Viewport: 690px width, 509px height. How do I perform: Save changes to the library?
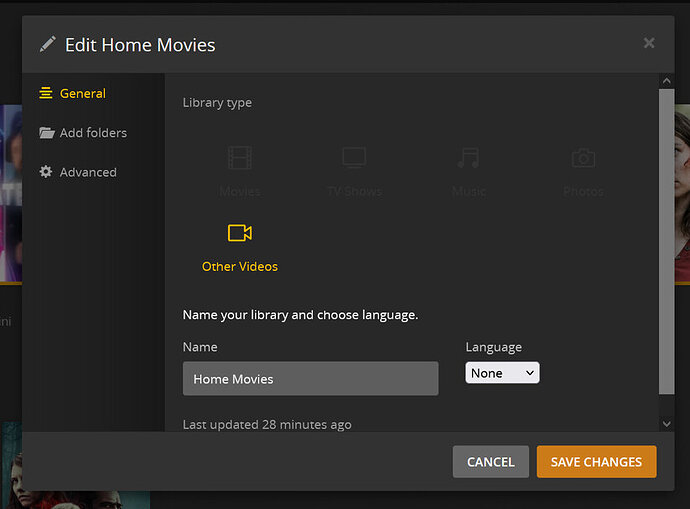(596, 461)
